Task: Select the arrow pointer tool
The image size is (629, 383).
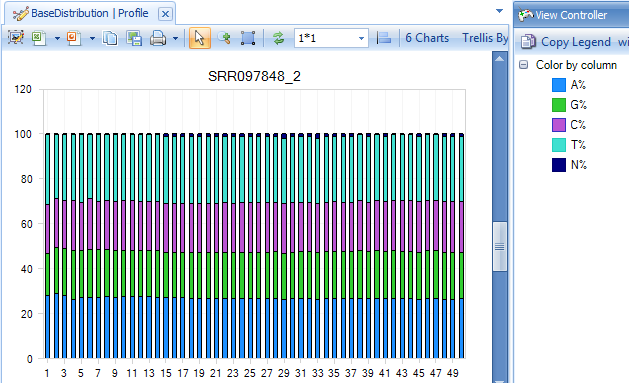Action: [x=199, y=38]
